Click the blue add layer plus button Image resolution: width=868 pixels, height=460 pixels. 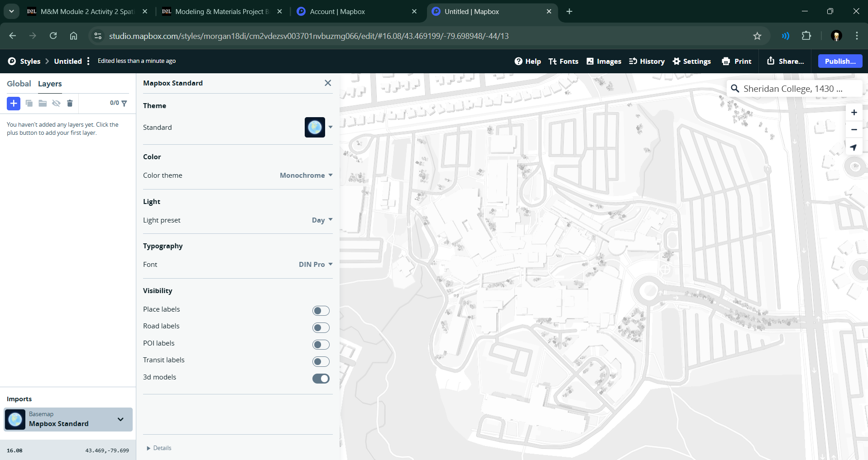coord(14,104)
